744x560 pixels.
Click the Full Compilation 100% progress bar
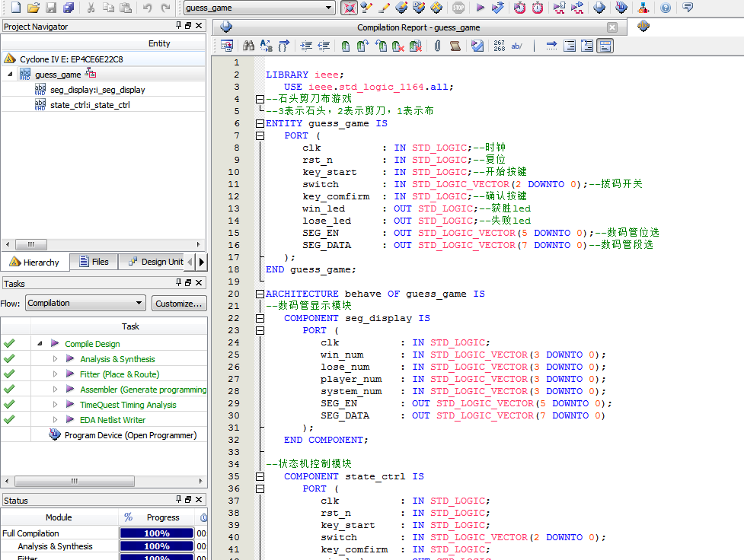click(x=157, y=533)
